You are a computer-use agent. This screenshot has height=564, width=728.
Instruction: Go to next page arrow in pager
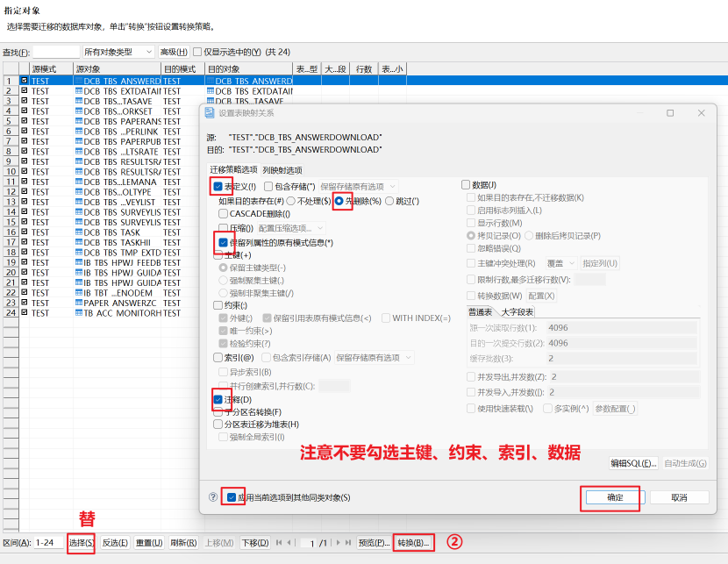tap(339, 544)
